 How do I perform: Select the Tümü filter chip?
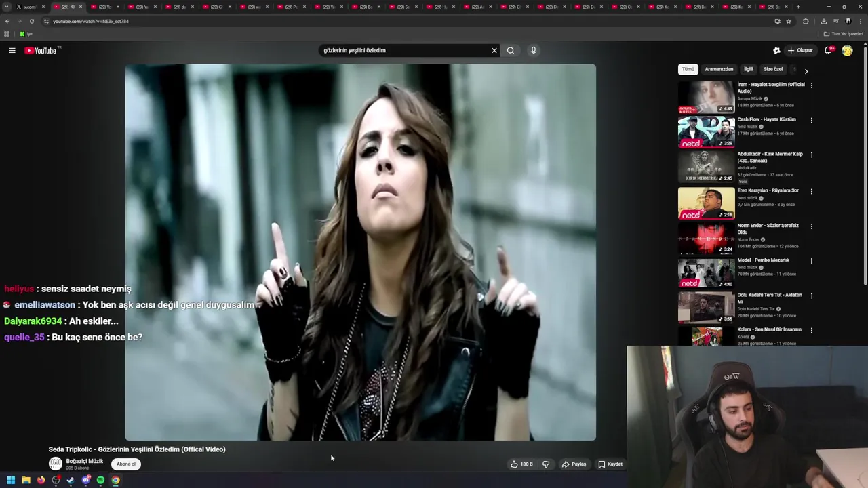(688, 69)
